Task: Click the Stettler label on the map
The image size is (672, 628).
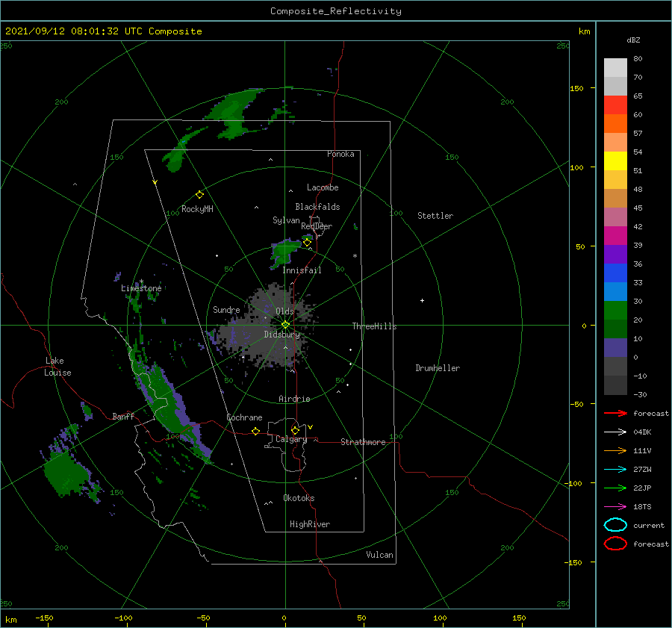Action: 435,216
